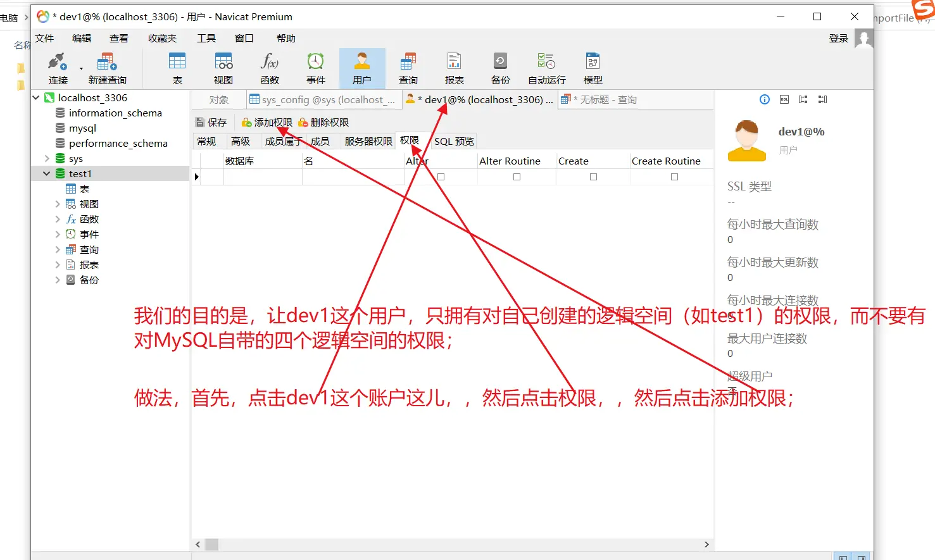The height and width of the screenshot is (560, 935).
Task: Open the 收藏夹 menu
Action: (162, 39)
